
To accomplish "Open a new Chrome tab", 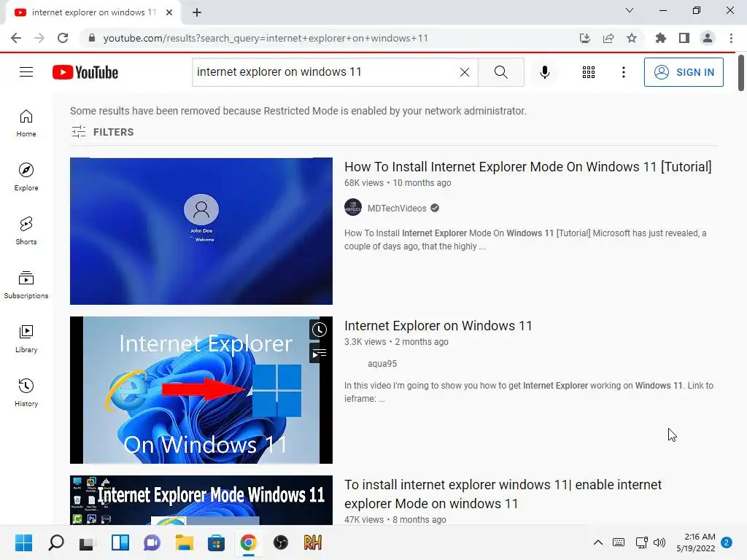I will (x=197, y=12).
